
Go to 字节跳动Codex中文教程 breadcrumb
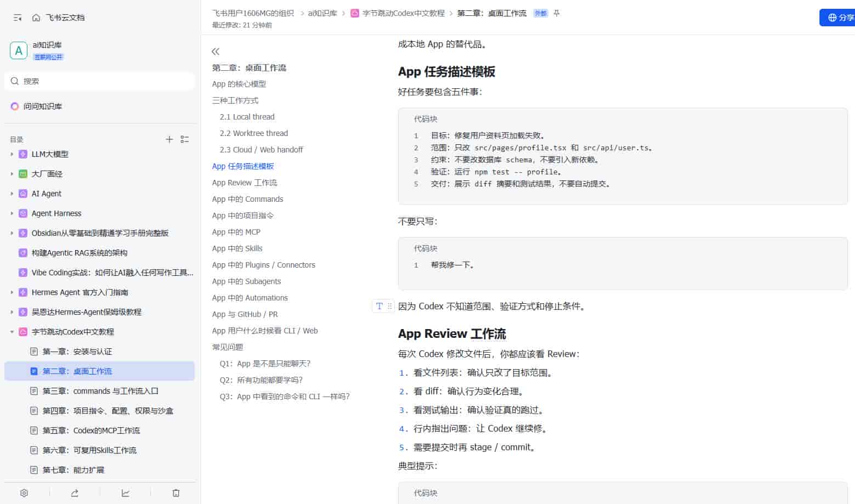[x=404, y=13]
